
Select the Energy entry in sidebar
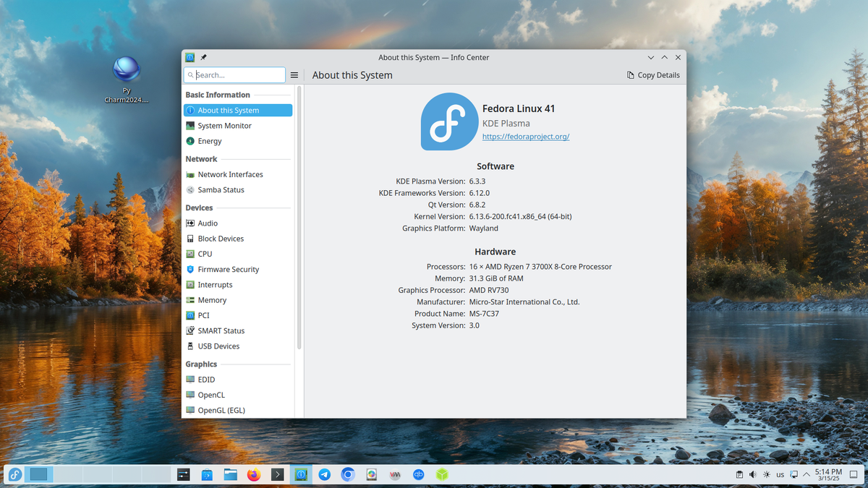tap(238, 141)
